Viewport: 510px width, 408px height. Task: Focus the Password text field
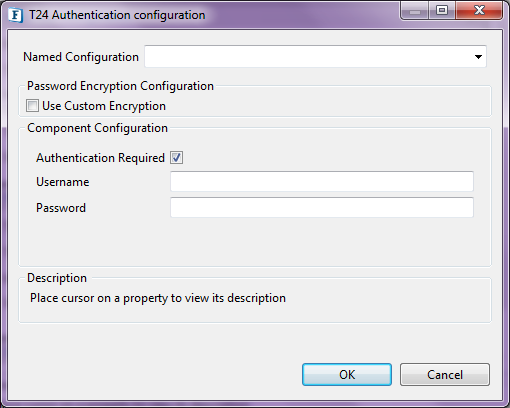tap(322, 207)
